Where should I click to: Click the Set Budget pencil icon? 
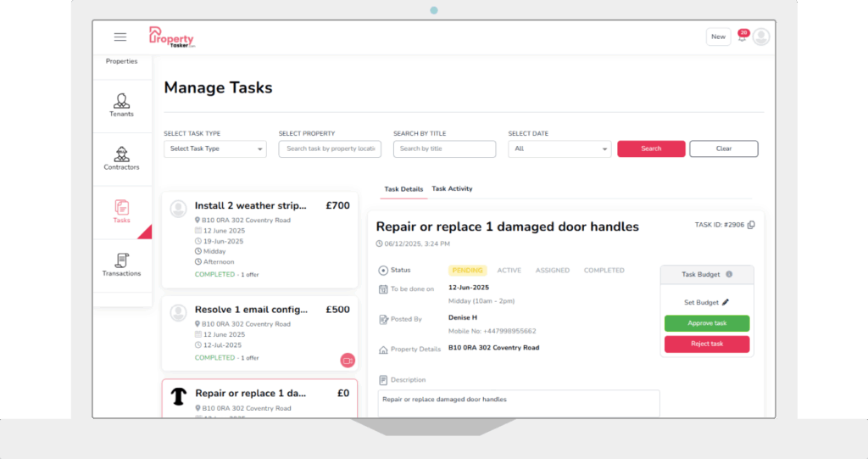726,302
